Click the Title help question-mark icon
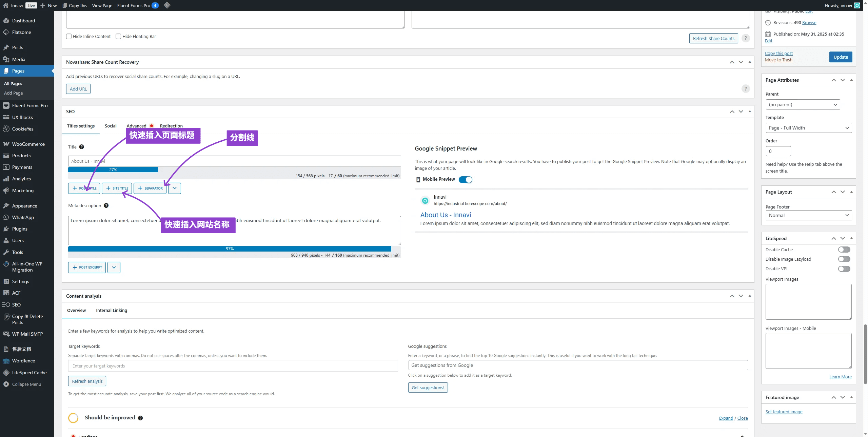This screenshot has width=868, height=437. click(81, 147)
